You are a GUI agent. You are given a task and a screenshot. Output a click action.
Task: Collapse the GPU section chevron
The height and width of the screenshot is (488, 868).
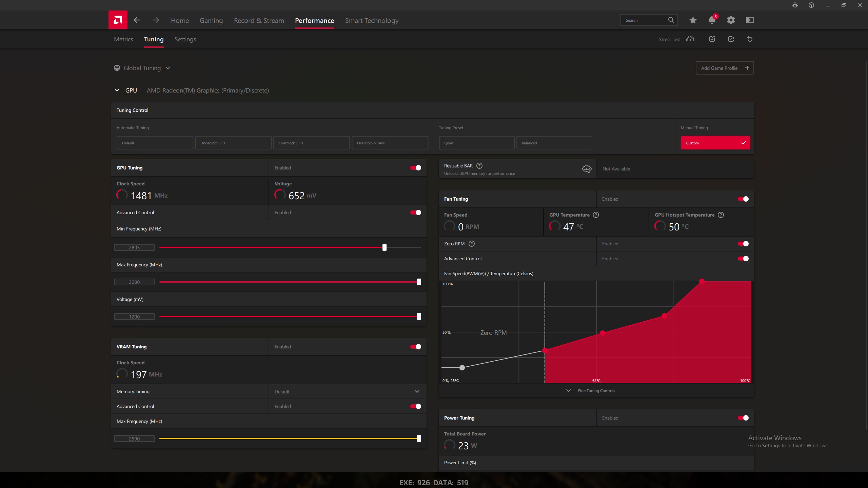click(x=117, y=90)
